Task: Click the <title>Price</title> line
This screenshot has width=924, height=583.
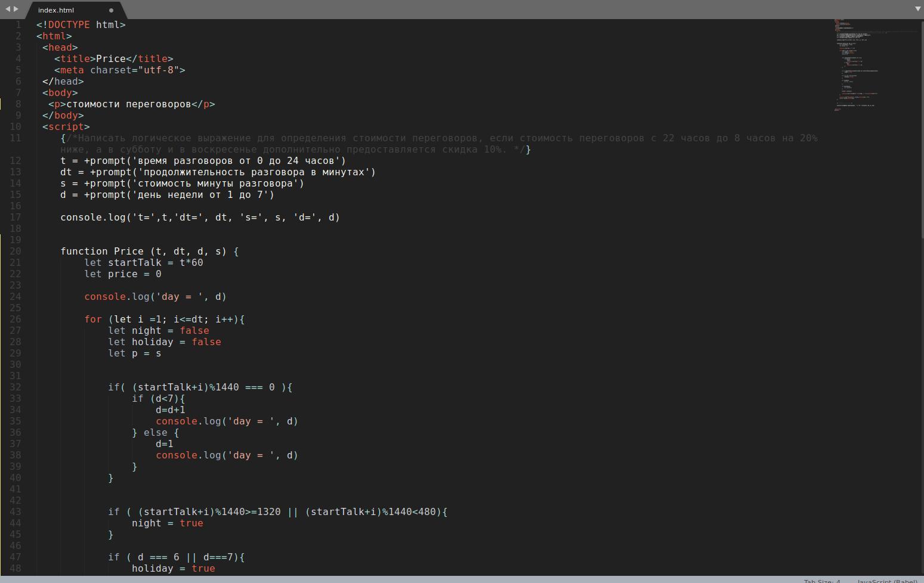Action: coord(113,58)
